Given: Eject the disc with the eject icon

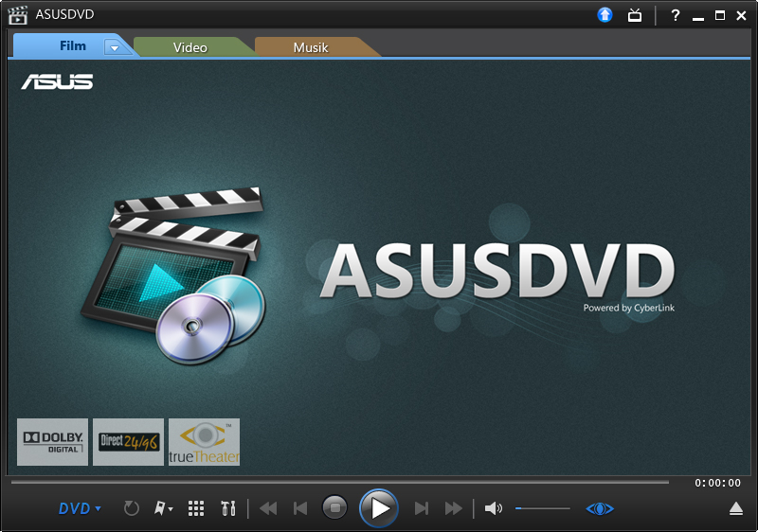Looking at the screenshot, I should 736,508.
